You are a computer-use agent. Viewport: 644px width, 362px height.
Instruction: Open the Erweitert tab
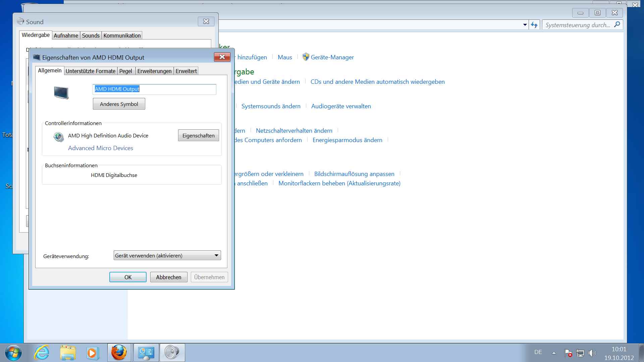(186, 71)
